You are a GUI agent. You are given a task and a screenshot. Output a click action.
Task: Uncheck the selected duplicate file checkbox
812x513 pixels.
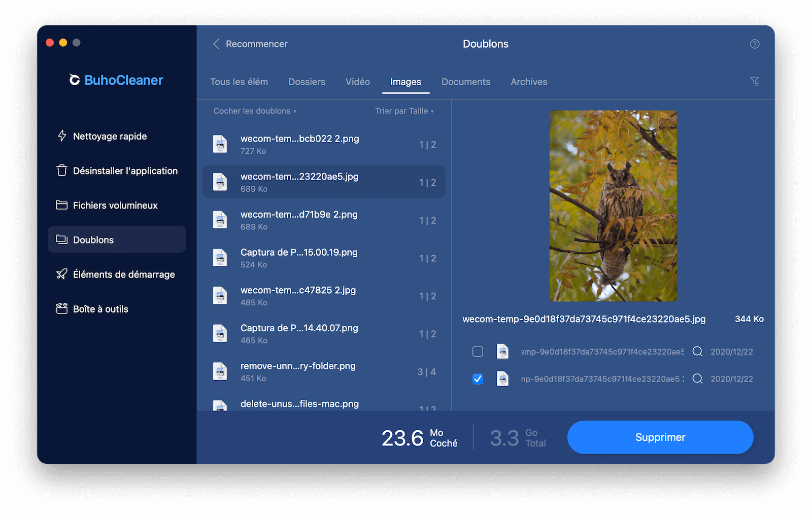tap(478, 379)
